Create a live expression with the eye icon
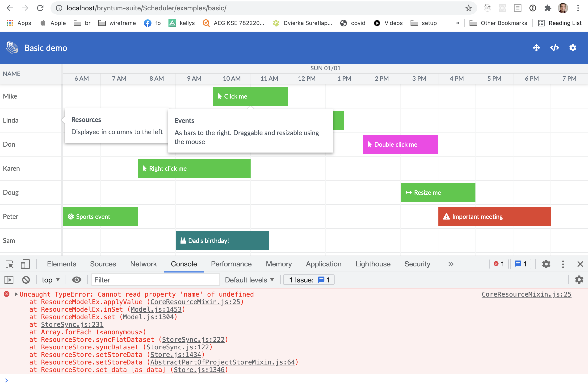The height and width of the screenshot is (389, 588). [77, 280]
